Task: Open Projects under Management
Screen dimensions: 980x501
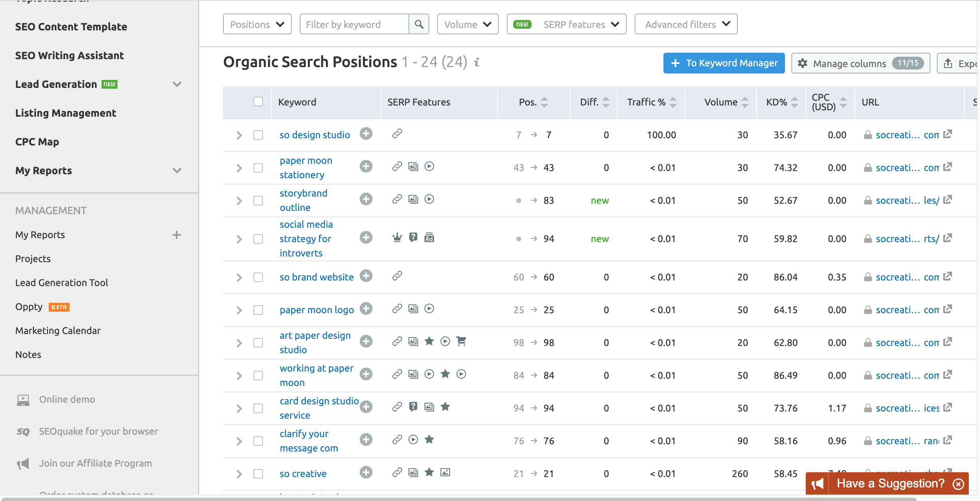Action: click(33, 259)
